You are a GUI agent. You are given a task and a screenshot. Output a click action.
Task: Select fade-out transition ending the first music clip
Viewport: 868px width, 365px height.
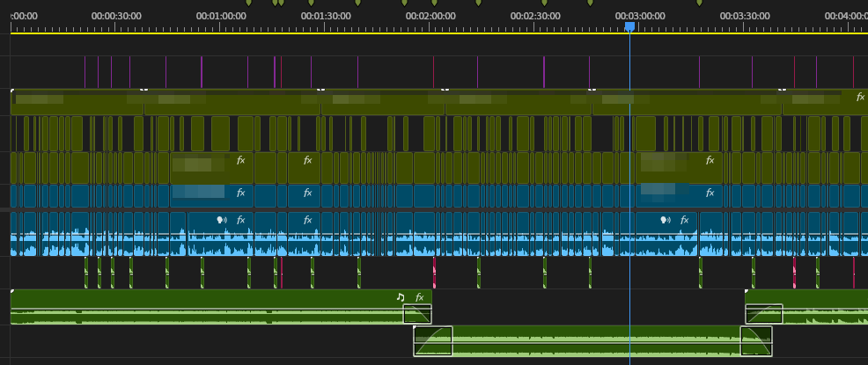(x=417, y=314)
